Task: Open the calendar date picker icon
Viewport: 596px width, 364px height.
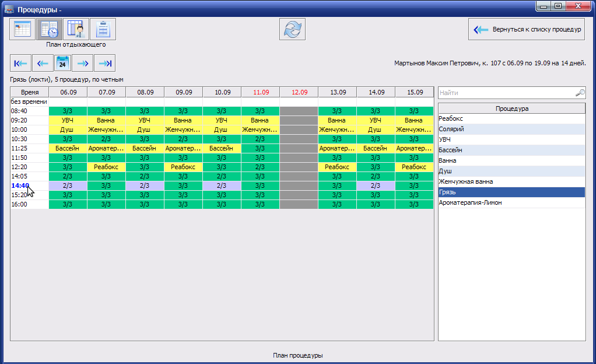Action: 62,63
